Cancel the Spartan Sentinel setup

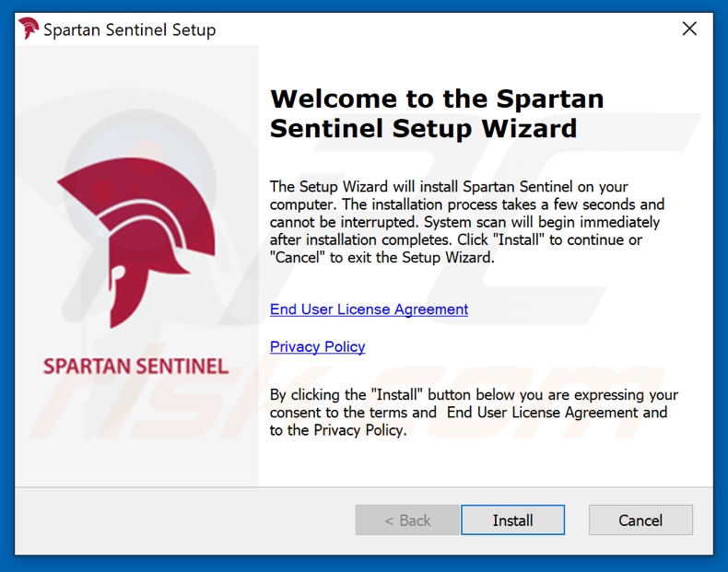pos(640,520)
